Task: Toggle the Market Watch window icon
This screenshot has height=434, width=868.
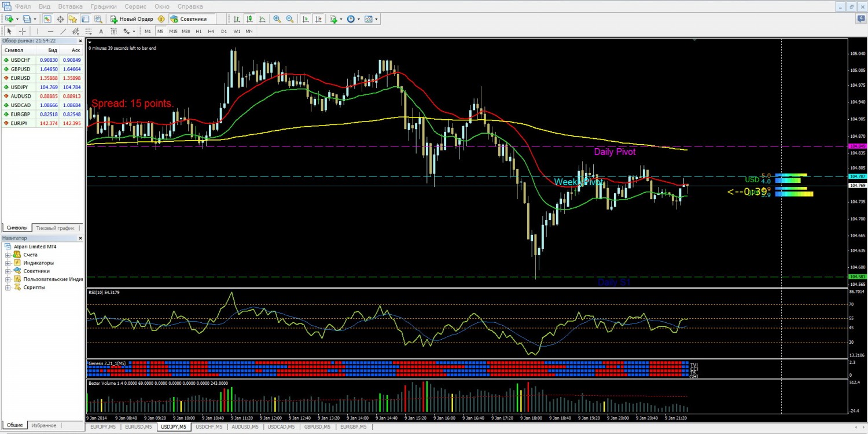Action: [x=47, y=19]
